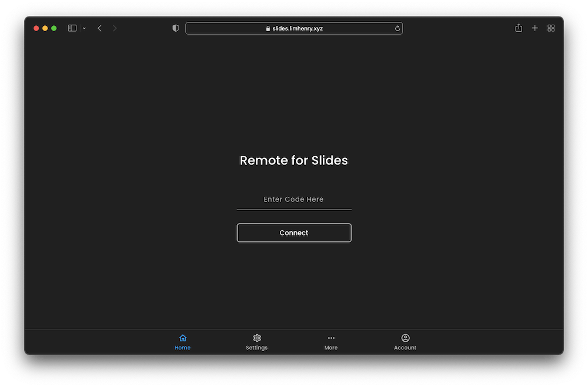Screen dimensions: 588x387
Task: Toggle the Safari sidebar
Action: (x=72, y=28)
